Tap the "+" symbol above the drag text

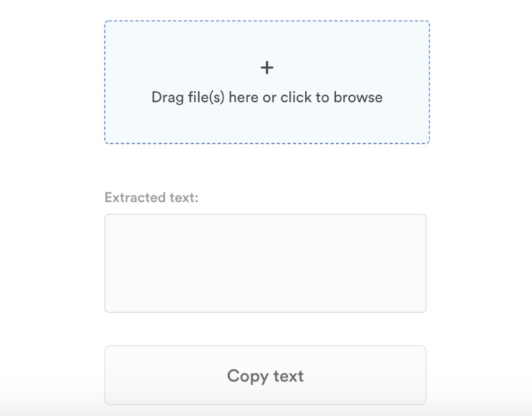[267, 67]
